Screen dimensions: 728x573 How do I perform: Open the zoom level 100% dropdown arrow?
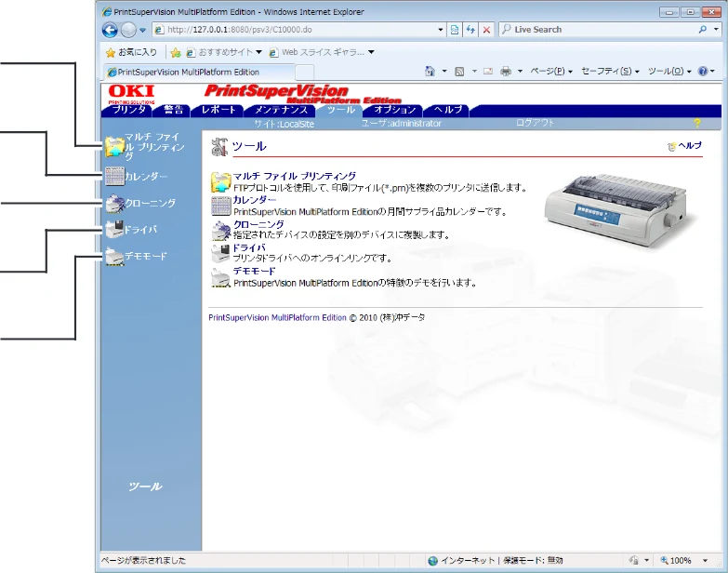(705, 561)
